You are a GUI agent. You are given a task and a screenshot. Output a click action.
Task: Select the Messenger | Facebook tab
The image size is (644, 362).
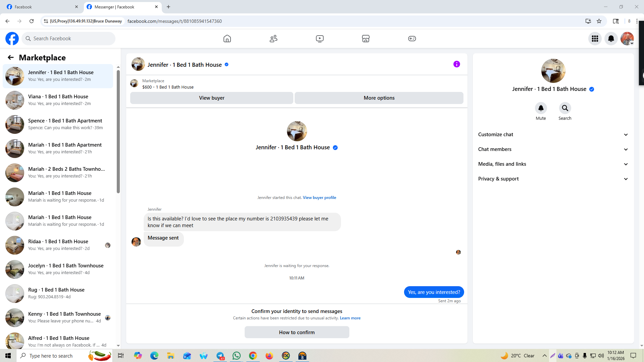pyautogui.click(x=122, y=7)
